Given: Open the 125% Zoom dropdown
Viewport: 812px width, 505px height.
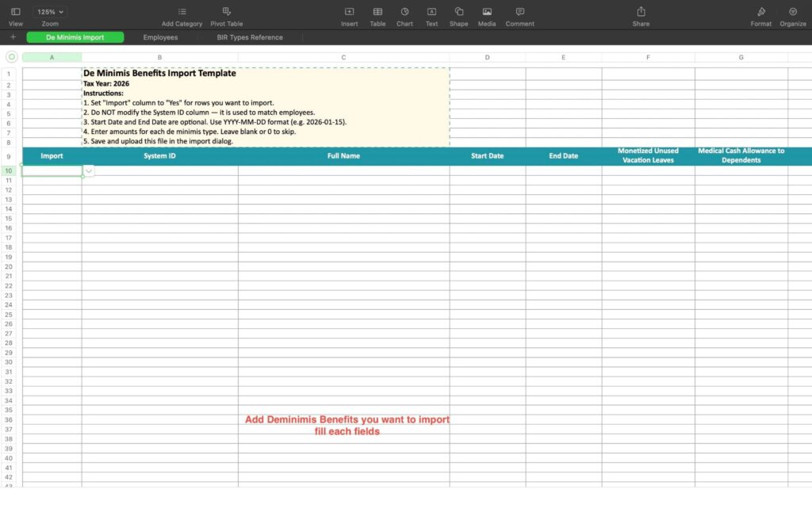Looking at the screenshot, I should pos(50,12).
